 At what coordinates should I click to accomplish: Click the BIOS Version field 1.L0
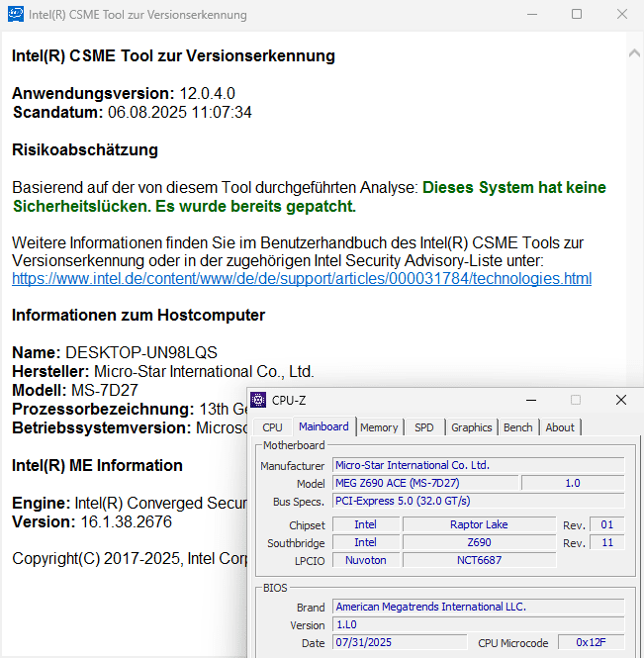point(478,624)
